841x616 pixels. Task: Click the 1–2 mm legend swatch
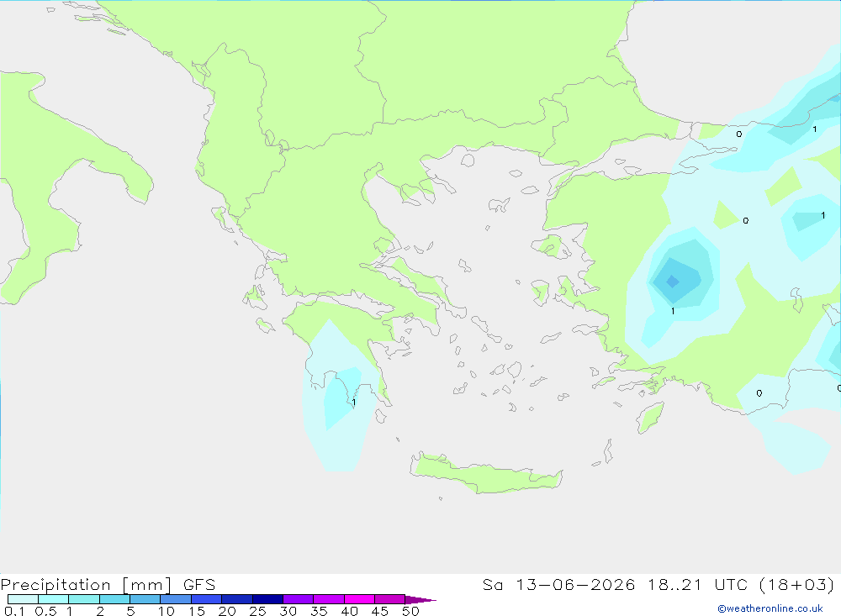point(83,599)
